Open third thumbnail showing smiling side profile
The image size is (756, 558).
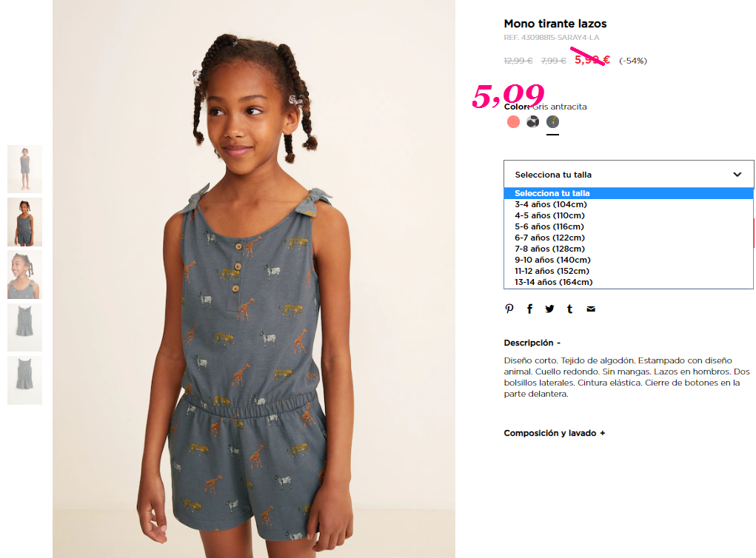click(x=24, y=275)
